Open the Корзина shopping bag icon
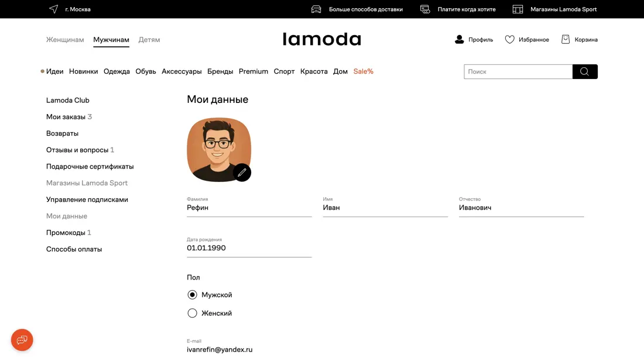Screen dimensions: 644x362 pos(566,40)
